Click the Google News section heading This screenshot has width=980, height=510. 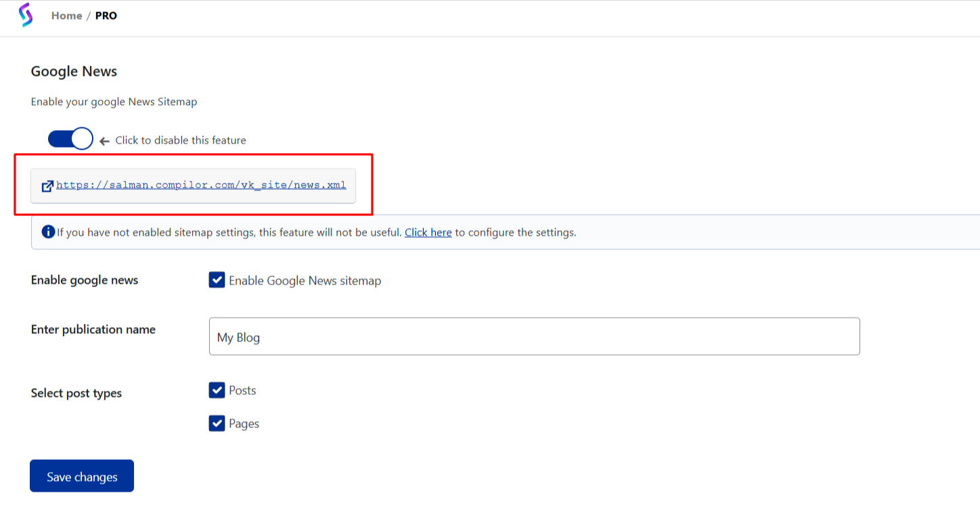pos(74,72)
